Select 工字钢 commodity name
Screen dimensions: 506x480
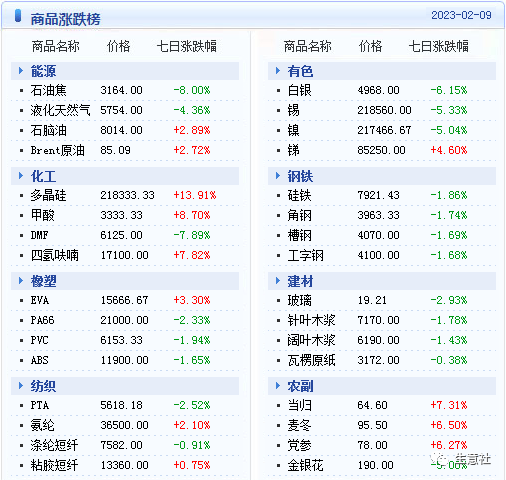(306, 255)
